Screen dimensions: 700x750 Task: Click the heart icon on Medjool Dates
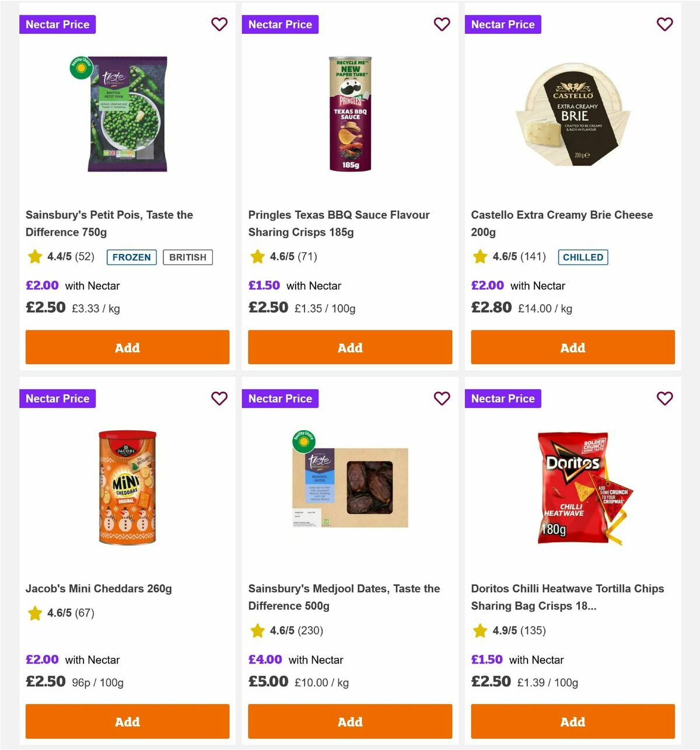tap(442, 399)
